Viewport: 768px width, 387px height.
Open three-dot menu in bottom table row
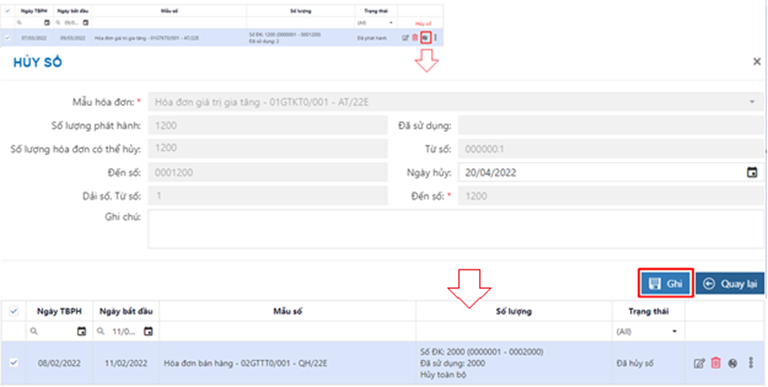coord(750,363)
